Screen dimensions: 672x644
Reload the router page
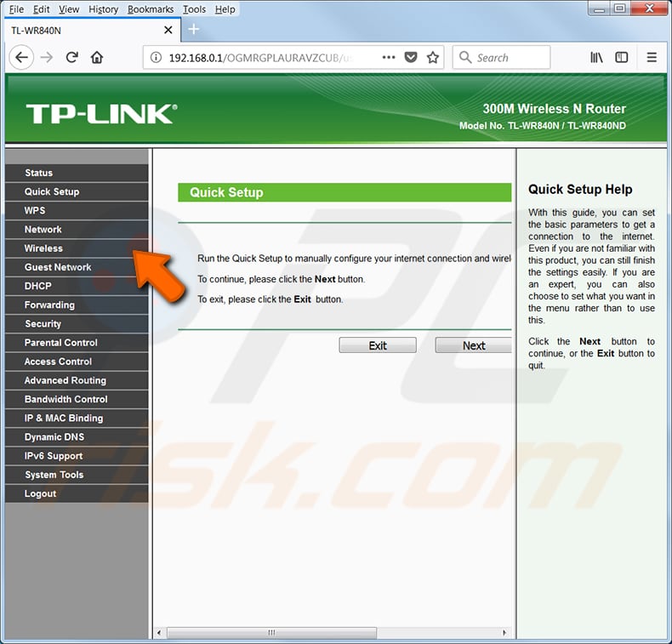pyautogui.click(x=72, y=58)
